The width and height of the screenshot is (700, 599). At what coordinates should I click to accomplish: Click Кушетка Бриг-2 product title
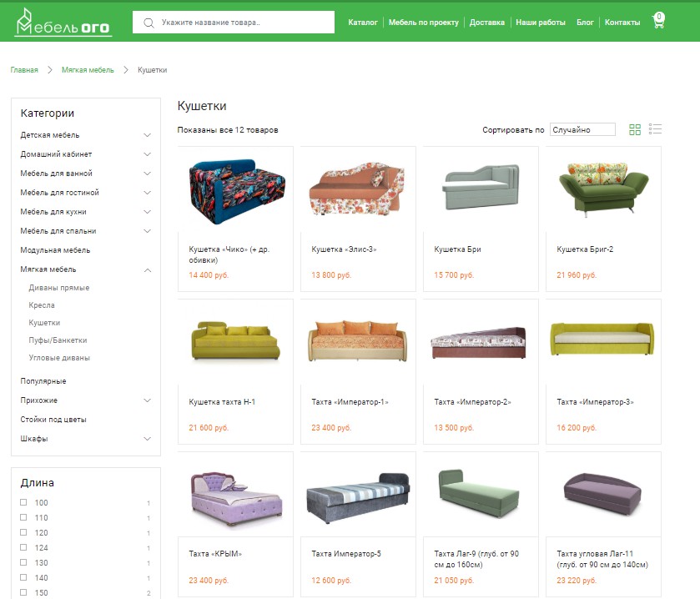tap(585, 249)
